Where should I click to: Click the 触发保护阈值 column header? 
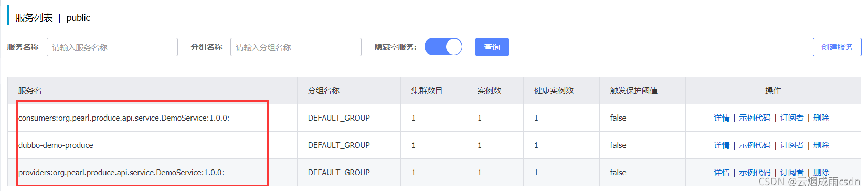coord(634,91)
